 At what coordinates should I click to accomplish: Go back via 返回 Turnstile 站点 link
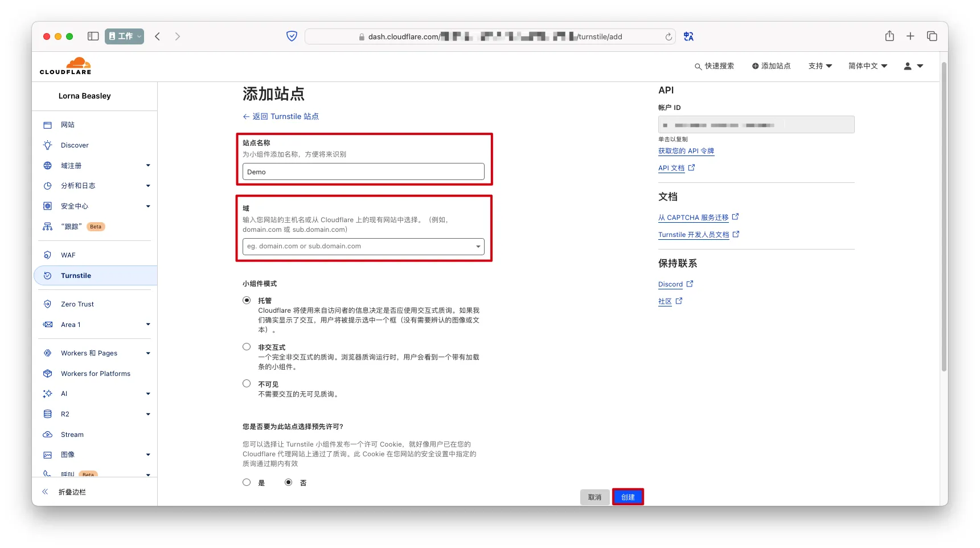point(281,117)
